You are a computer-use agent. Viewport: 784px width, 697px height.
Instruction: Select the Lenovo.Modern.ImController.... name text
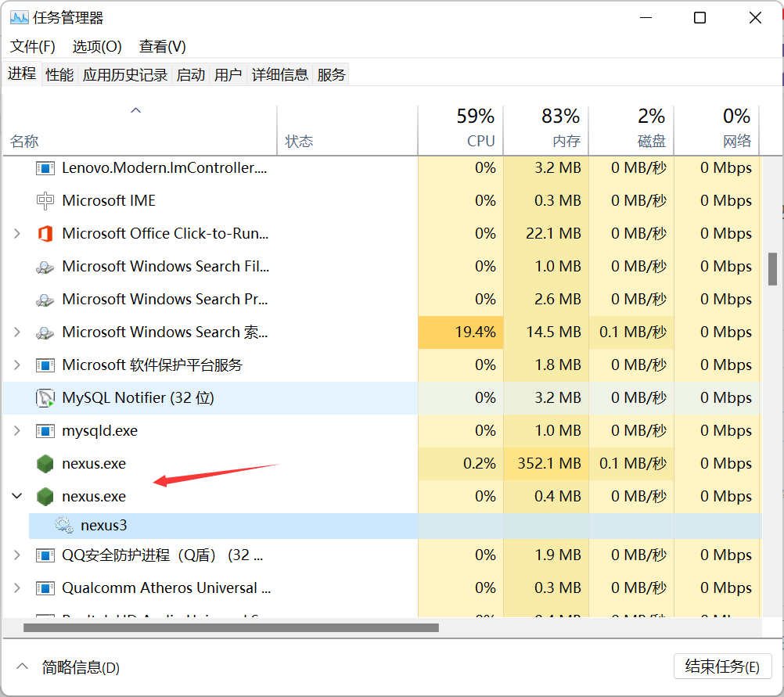click(164, 168)
